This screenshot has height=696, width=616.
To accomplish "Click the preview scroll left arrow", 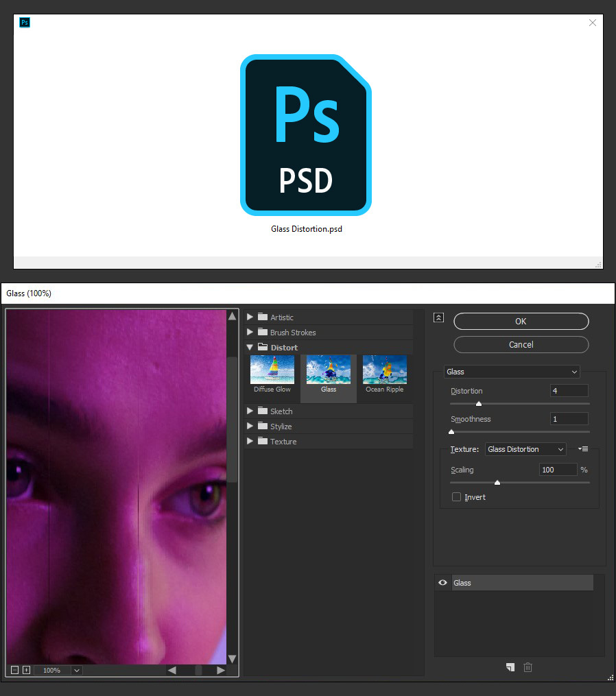I will 172,670.
